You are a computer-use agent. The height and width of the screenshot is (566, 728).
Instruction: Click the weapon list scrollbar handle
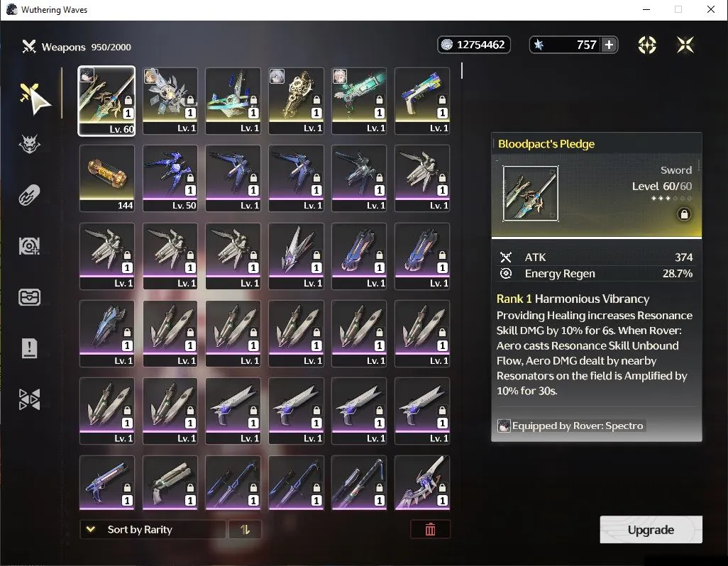pos(461,70)
